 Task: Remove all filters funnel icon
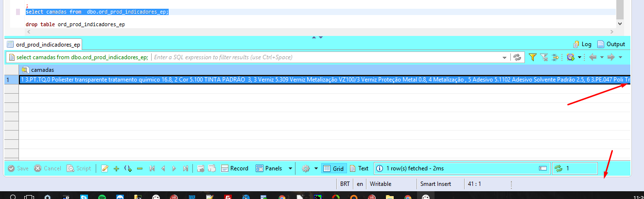pyautogui.click(x=544, y=57)
